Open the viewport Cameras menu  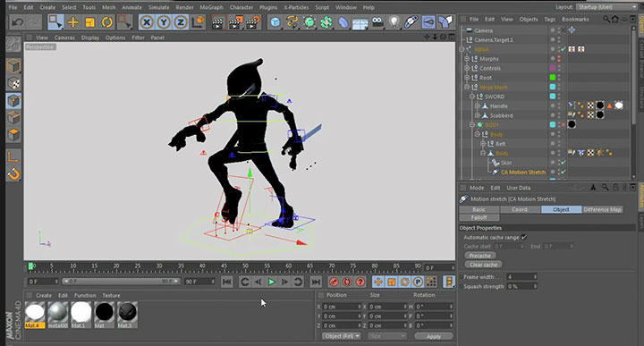click(x=64, y=38)
